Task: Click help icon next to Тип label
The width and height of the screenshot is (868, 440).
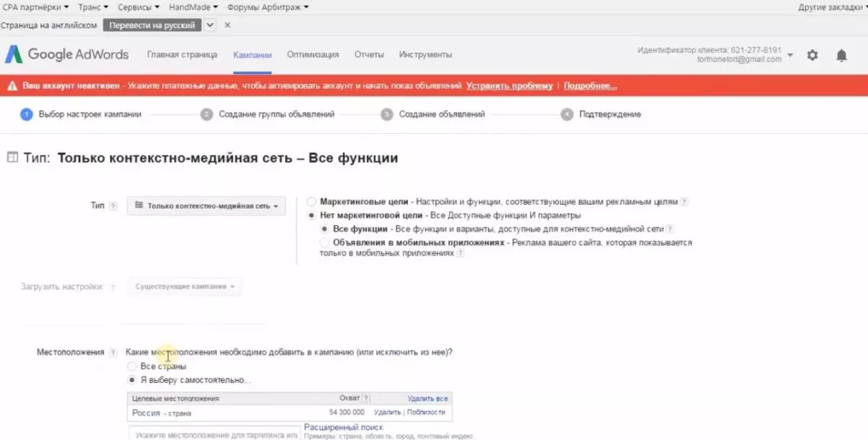Action: point(113,206)
